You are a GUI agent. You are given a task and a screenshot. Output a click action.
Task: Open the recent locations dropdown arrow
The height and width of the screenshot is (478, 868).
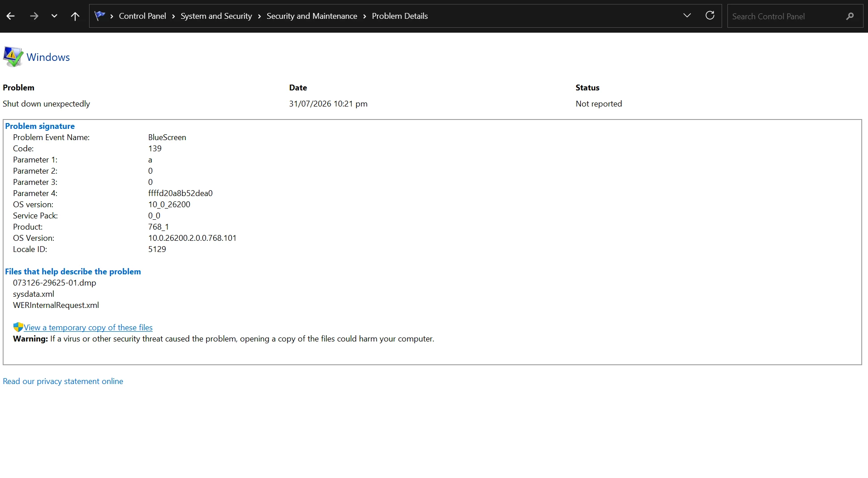click(x=54, y=16)
